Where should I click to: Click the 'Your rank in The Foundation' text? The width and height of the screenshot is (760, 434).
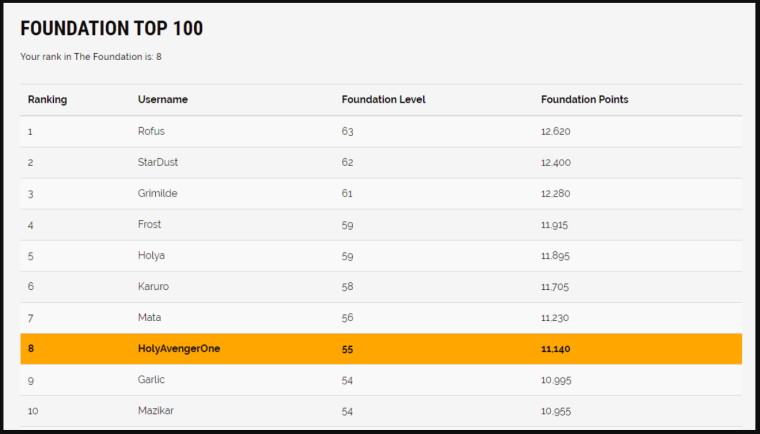pyautogui.click(x=90, y=57)
